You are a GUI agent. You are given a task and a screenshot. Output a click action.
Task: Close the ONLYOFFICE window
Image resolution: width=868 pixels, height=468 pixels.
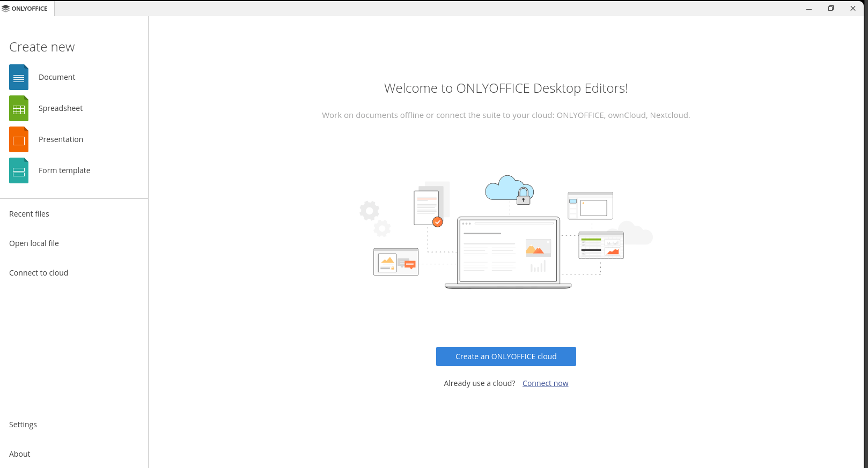click(853, 9)
